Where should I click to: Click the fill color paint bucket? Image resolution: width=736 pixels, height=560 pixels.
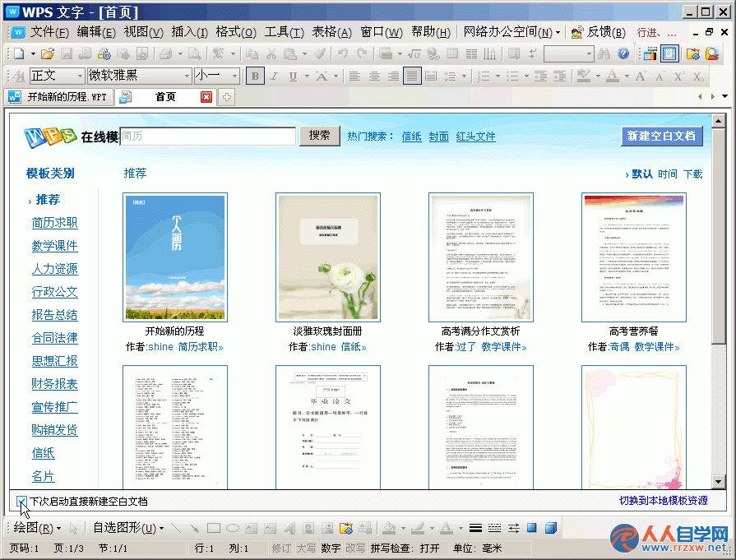[389, 528]
